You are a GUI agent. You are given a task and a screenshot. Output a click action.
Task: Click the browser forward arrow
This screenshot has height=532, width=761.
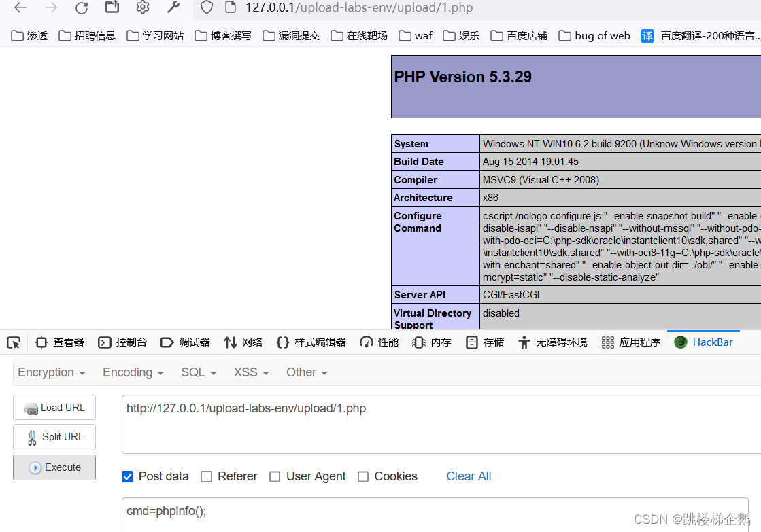[x=51, y=7]
